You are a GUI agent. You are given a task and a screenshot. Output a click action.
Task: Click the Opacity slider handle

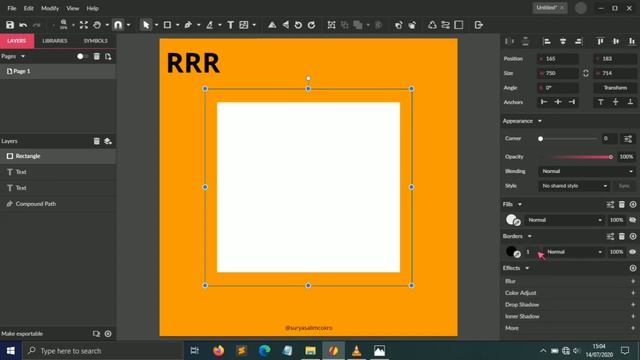611,157
